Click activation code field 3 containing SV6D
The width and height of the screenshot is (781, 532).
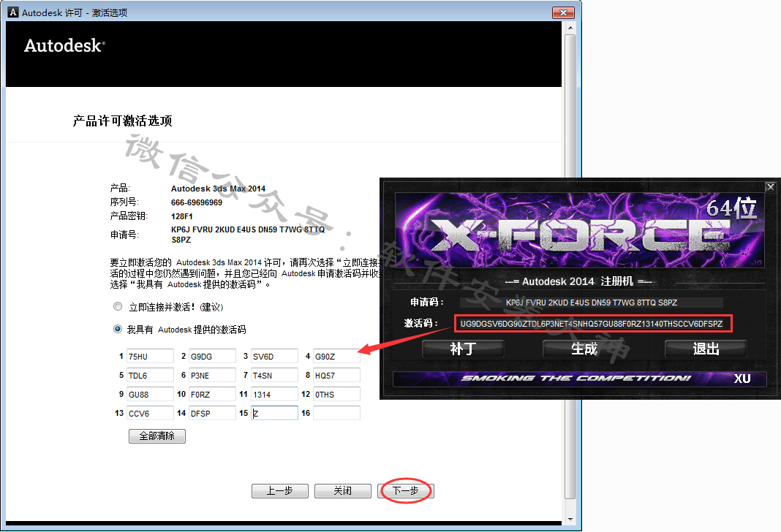coord(274,357)
